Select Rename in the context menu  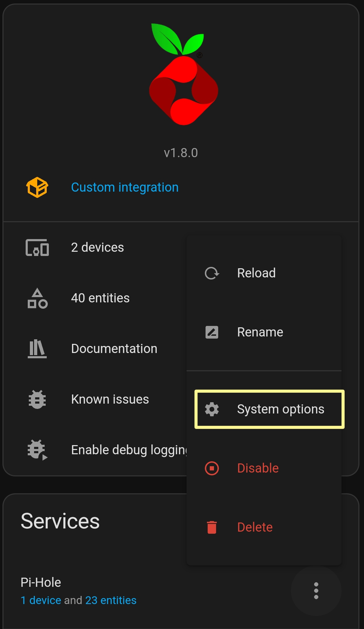coord(264,332)
